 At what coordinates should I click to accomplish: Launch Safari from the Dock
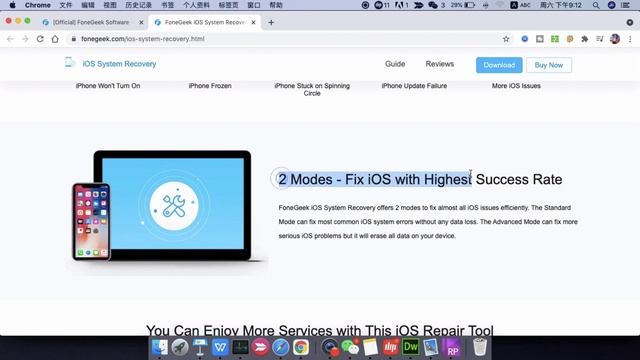pos(280,347)
